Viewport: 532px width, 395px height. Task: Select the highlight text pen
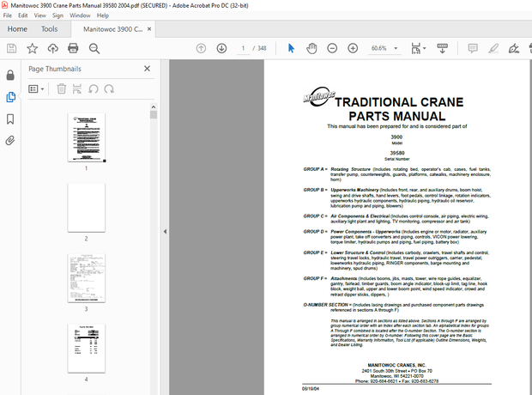(493, 49)
